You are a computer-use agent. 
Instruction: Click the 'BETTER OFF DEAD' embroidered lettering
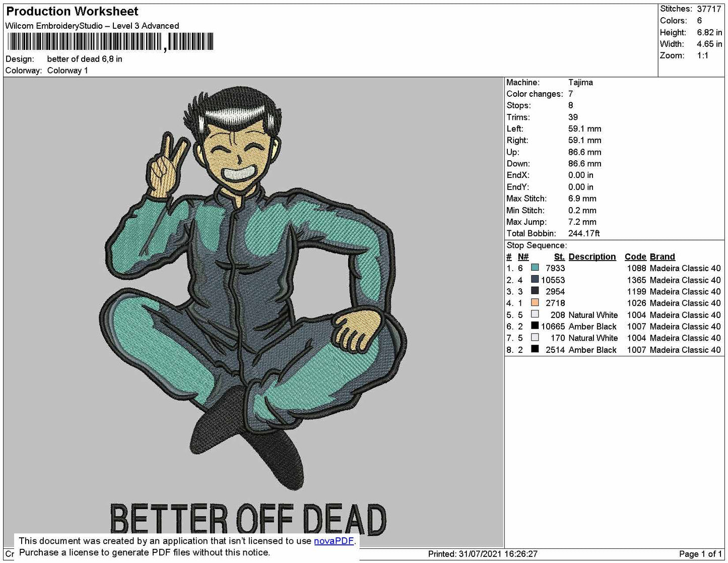click(x=248, y=519)
